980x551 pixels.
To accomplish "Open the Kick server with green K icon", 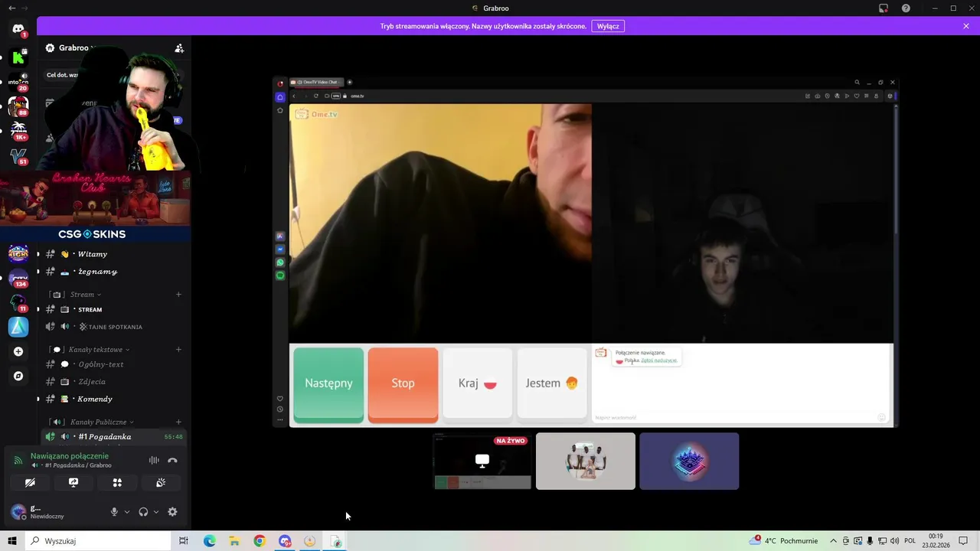I will (x=18, y=57).
